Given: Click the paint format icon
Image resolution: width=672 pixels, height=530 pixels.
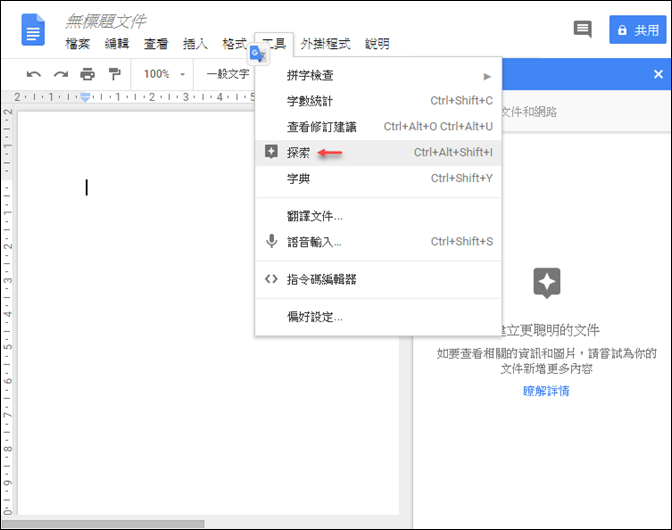Looking at the screenshot, I should click(x=114, y=74).
